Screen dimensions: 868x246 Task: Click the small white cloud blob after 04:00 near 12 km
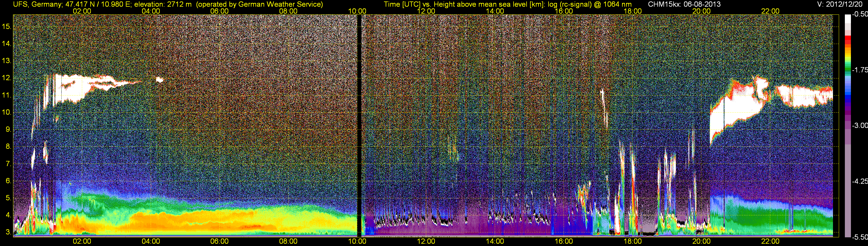[160, 80]
